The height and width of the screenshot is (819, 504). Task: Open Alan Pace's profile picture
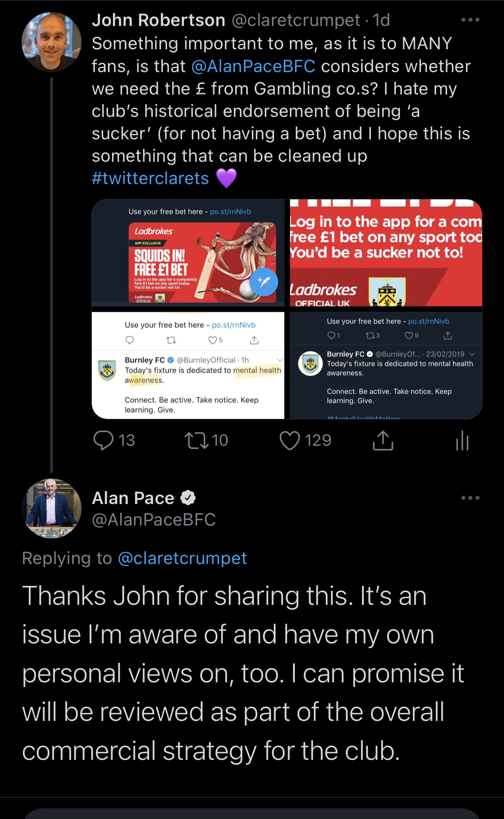pos(52,508)
